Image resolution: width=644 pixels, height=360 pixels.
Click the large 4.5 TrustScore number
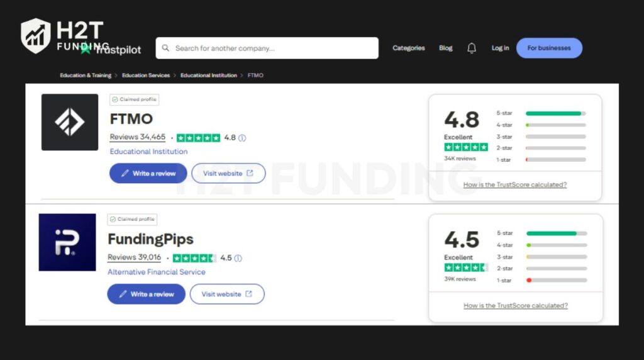pos(462,240)
